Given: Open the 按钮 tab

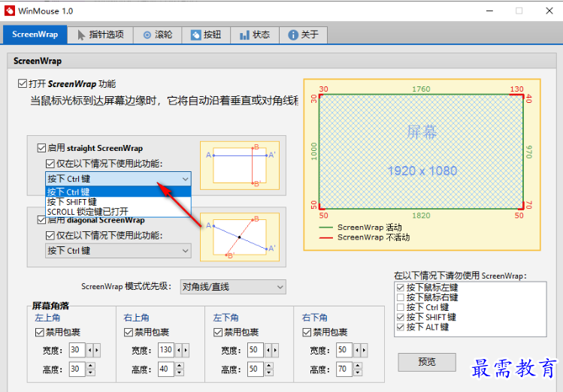Looking at the screenshot, I should pyautogui.click(x=206, y=35).
